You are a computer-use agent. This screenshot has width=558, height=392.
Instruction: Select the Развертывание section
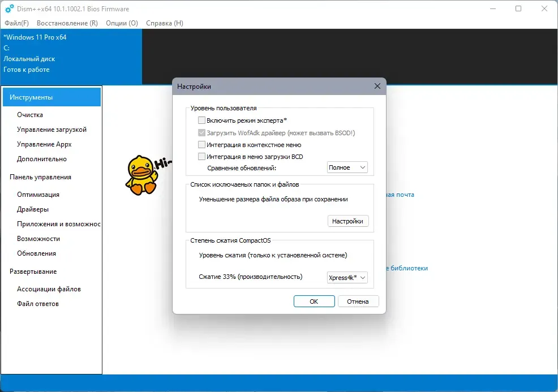33,272
